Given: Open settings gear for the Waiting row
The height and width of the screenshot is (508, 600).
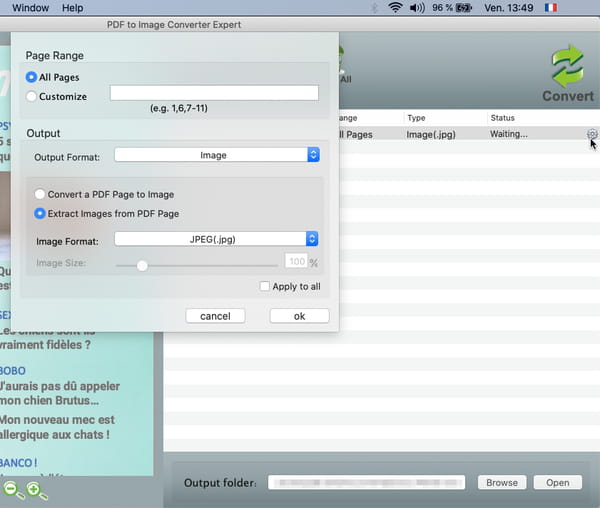Looking at the screenshot, I should (x=592, y=134).
